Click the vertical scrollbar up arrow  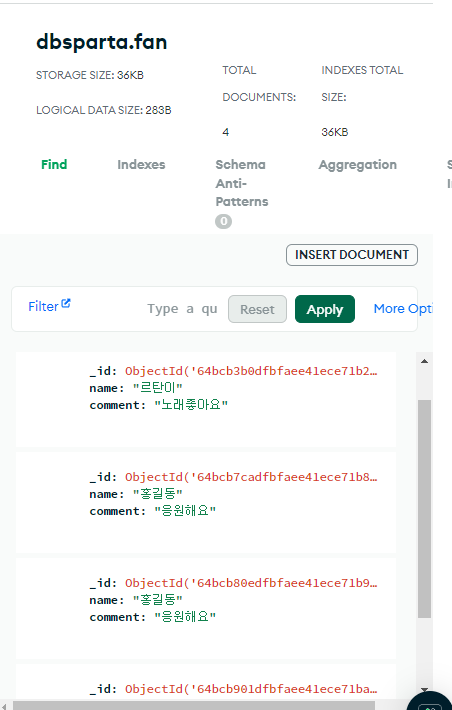tap(424, 361)
